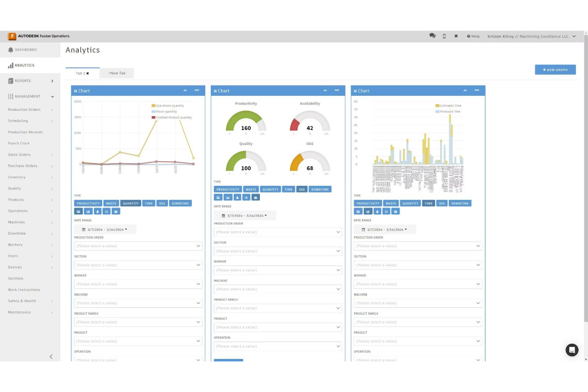Click the cloud export icon on the gauges chart
Image resolution: width=588 pixels, height=392 pixels.
tap(255, 197)
